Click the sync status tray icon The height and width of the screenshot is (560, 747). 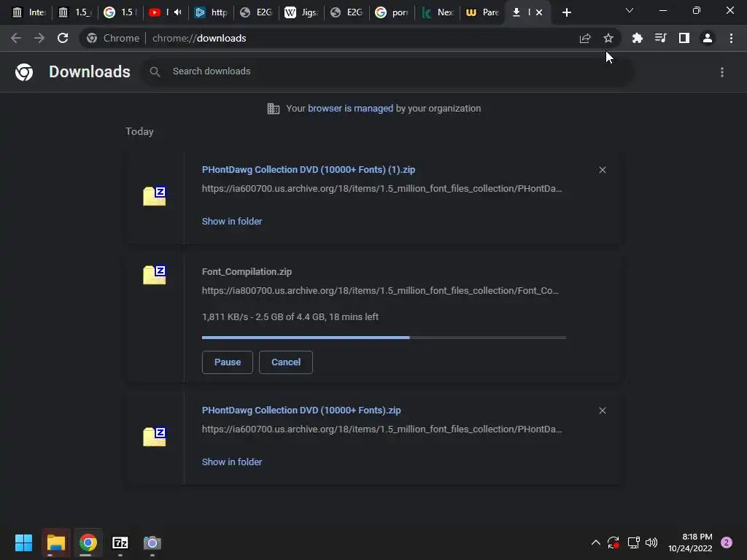click(614, 542)
